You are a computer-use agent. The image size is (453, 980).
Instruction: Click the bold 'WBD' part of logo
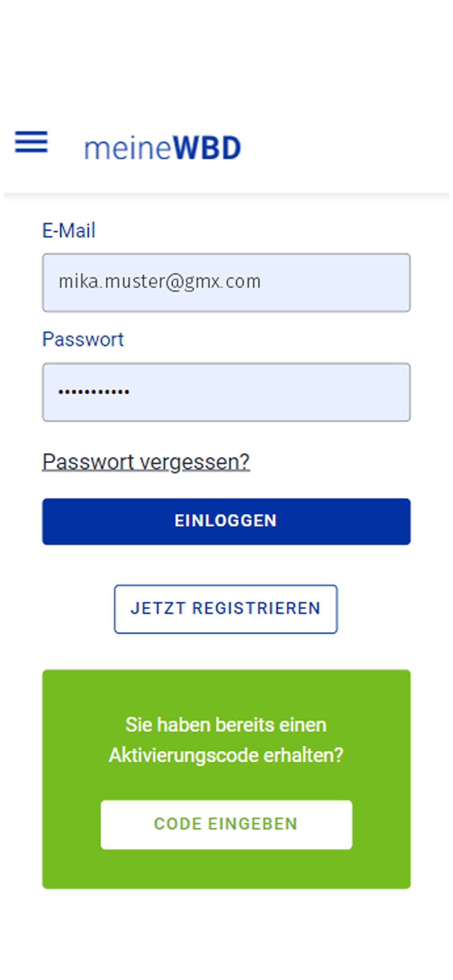click(x=207, y=148)
